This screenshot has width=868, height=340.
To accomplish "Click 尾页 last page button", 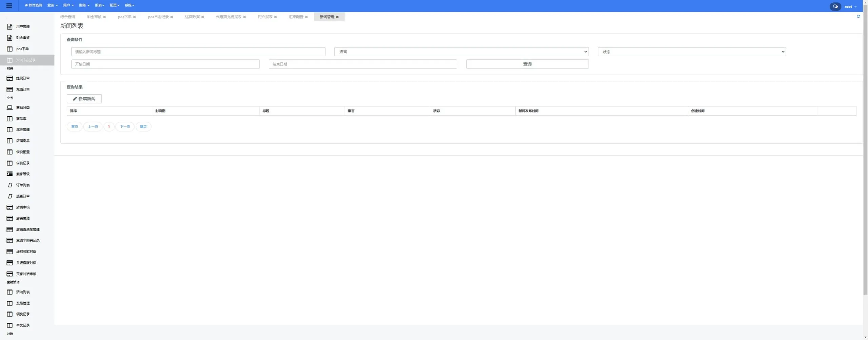I will [x=143, y=126].
